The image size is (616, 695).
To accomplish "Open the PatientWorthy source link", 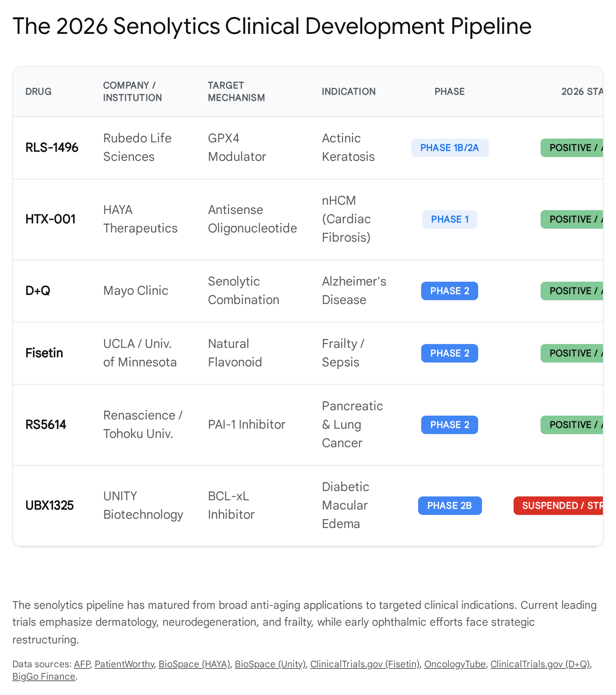I will 124,664.
